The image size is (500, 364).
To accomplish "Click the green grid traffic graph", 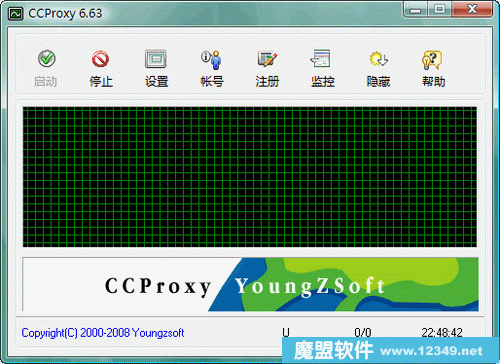I will [250, 177].
